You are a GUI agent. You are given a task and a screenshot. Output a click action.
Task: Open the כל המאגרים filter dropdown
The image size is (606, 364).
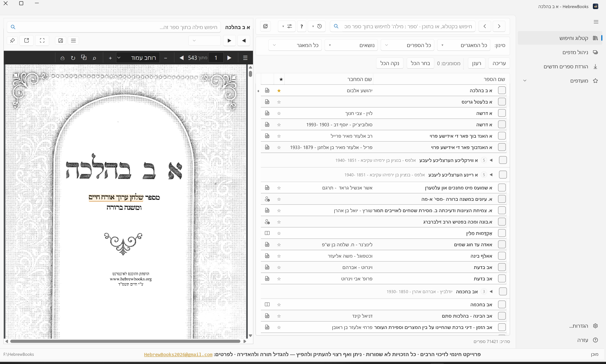[x=463, y=45]
